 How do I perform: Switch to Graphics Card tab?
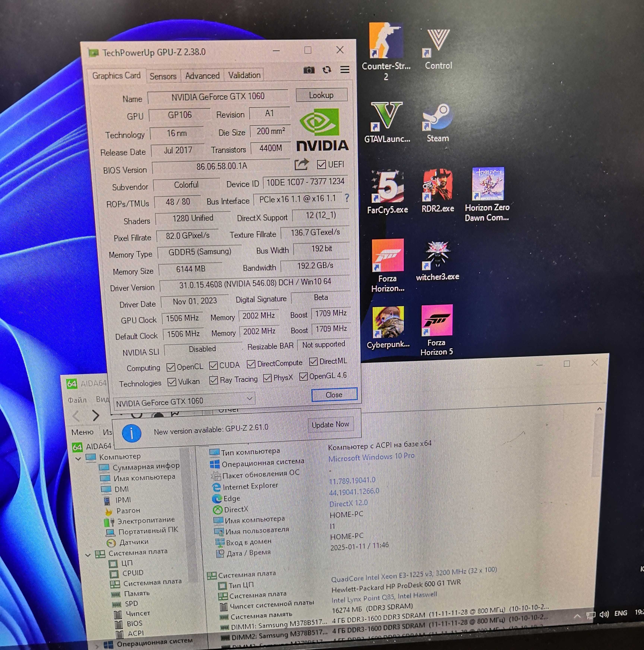pos(116,75)
